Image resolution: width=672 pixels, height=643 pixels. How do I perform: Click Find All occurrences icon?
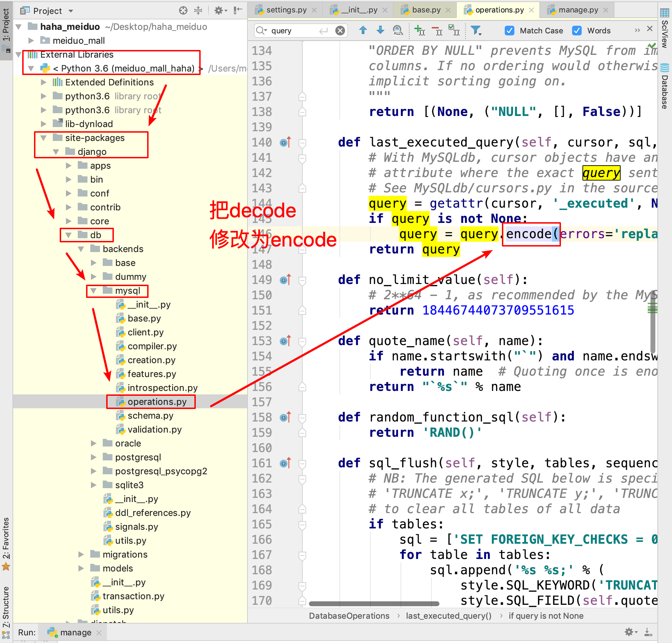coord(398,31)
